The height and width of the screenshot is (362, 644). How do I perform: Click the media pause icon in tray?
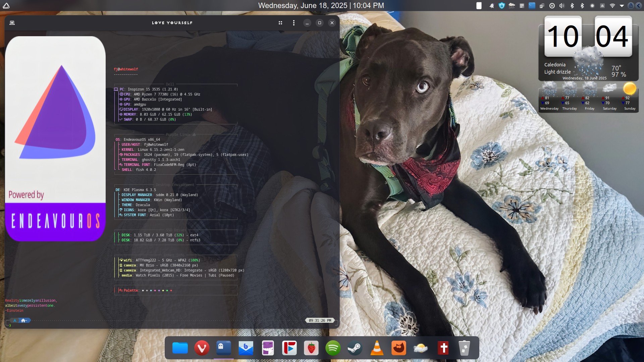[552, 6]
